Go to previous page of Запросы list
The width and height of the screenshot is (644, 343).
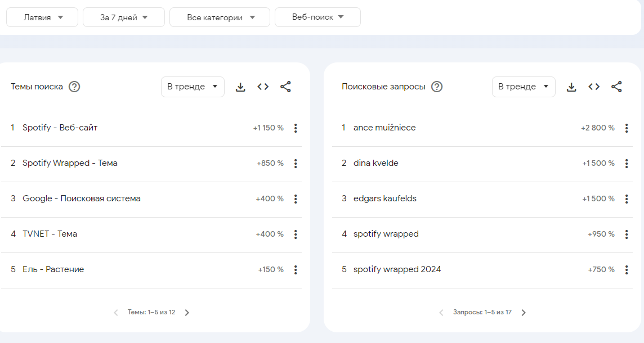coord(441,313)
